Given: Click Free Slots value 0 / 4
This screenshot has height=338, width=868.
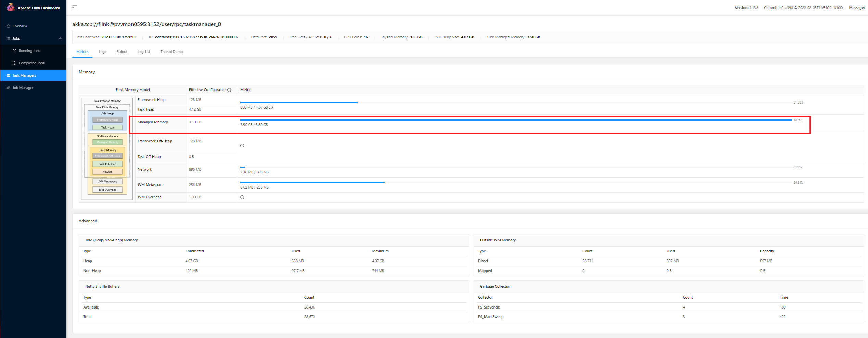Looking at the screenshot, I should click(x=328, y=37).
